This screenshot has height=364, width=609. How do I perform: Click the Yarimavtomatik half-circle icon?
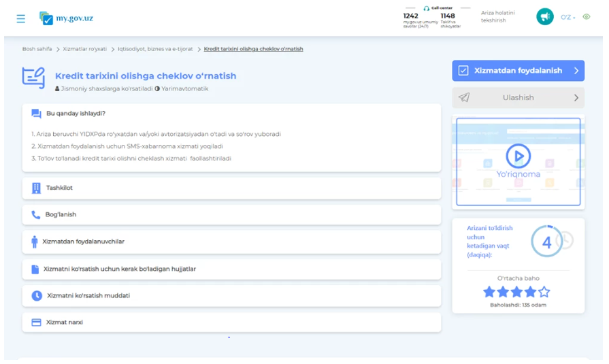(x=157, y=88)
